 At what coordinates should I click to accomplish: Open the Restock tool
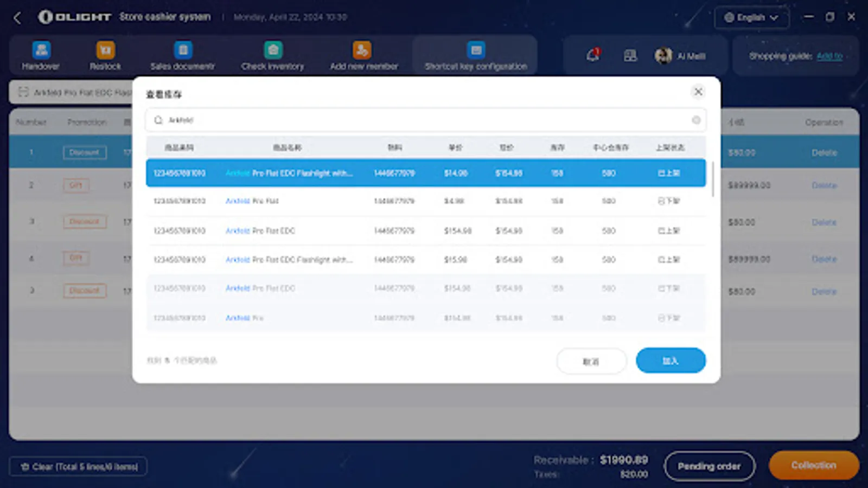pos(105,55)
